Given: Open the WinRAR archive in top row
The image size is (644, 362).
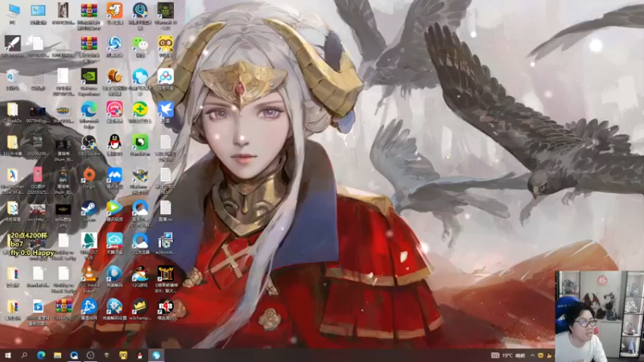Looking at the screenshot, I should 89,10.
